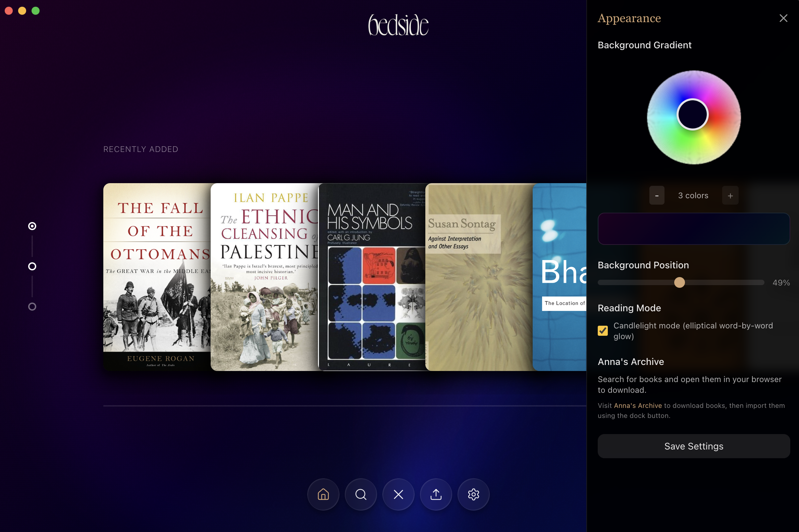799x532 pixels.
Task: Click the X icon in the dock
Action: (398, 494)
